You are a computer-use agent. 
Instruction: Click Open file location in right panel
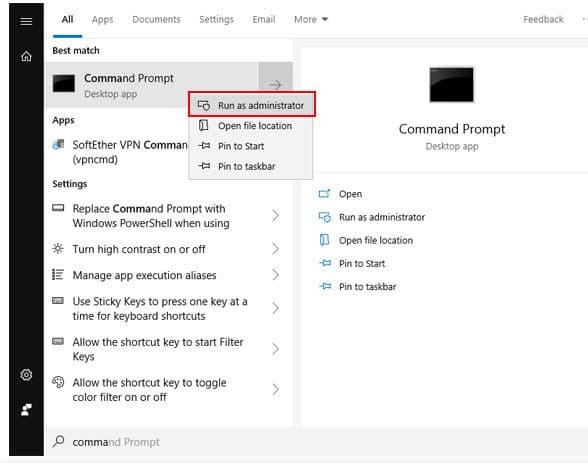(x=376, y=240)
